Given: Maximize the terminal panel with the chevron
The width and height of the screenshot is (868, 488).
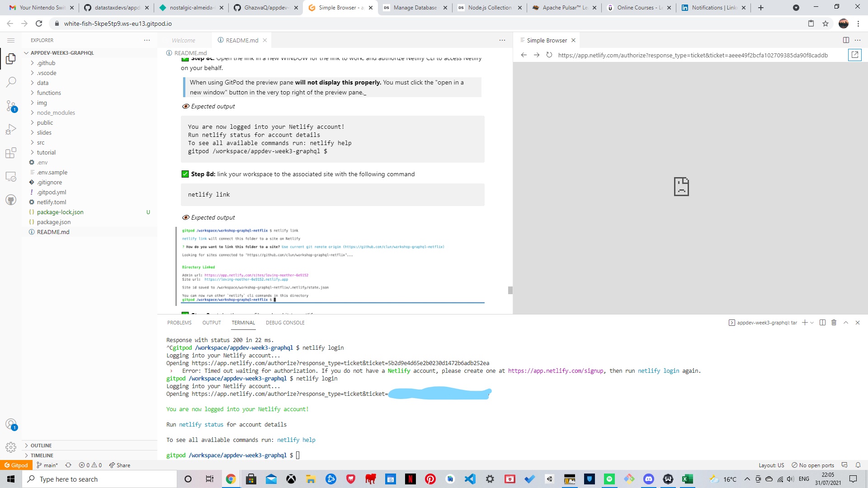Looking at the screenshot, I should pyautogui.click(x=845, y=322).
